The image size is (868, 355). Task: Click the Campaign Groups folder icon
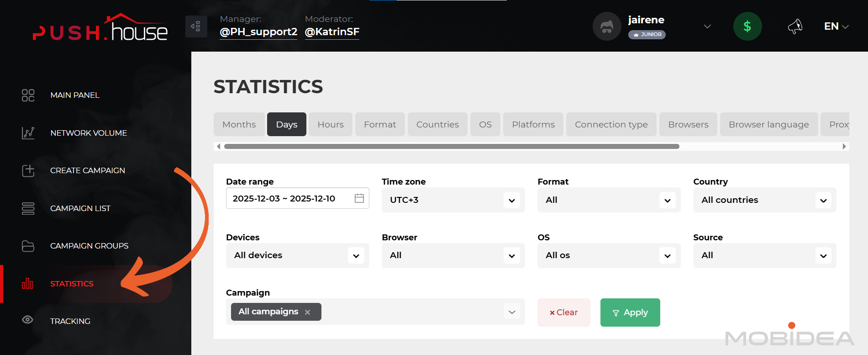click(x=28, y=246)
